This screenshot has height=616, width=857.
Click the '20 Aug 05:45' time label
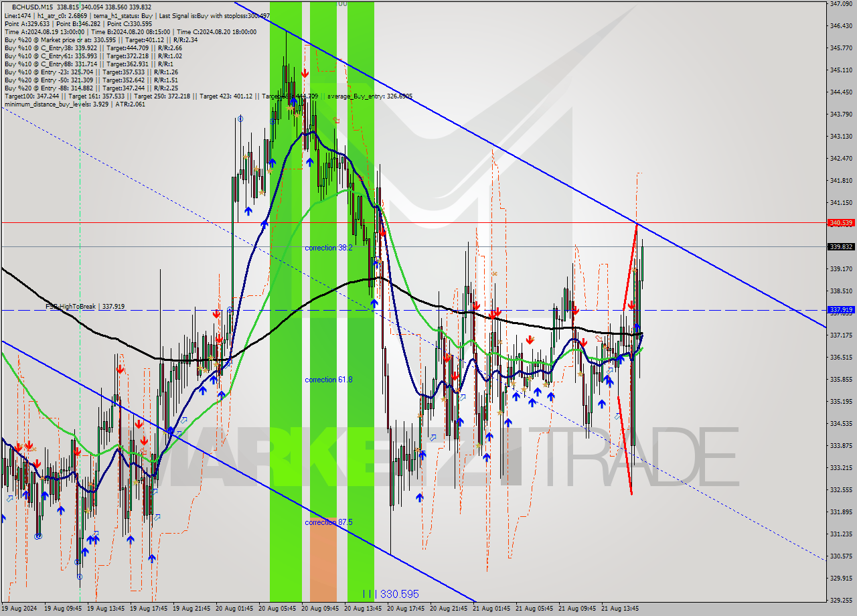click(277, 609)
